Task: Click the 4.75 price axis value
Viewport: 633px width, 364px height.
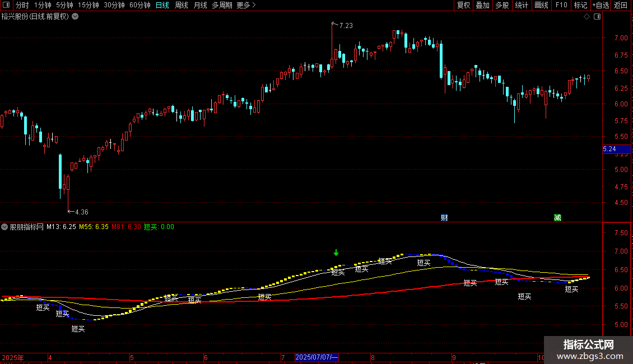Action: [621, 187]
